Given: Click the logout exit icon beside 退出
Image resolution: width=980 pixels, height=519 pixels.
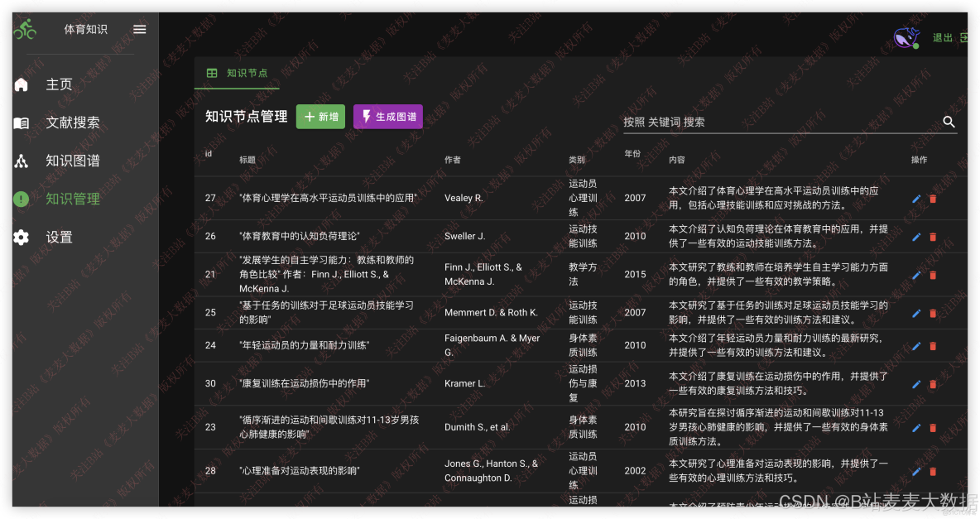Looking at the screenshot, I should [x=967, y=37].
